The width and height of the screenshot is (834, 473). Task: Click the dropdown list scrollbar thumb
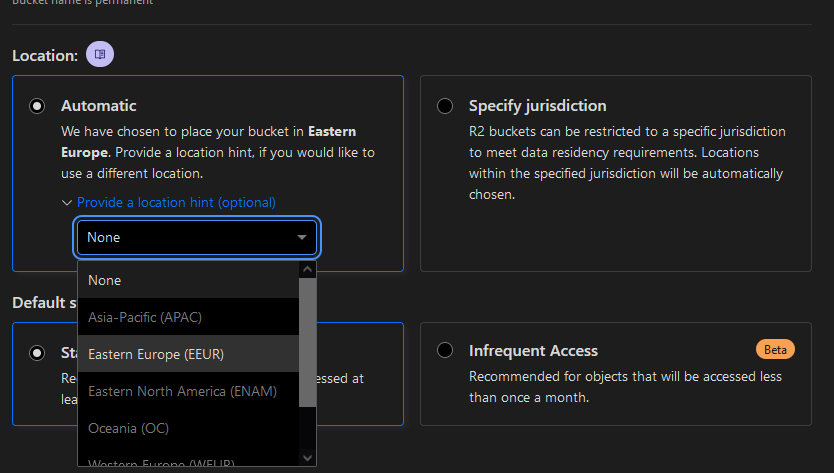click(308, 340)
